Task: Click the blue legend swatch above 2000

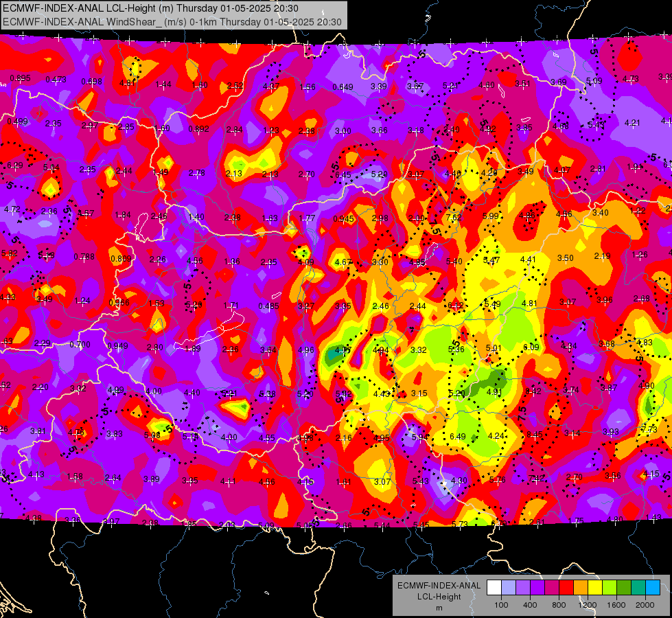Action: tap(653, 587)
